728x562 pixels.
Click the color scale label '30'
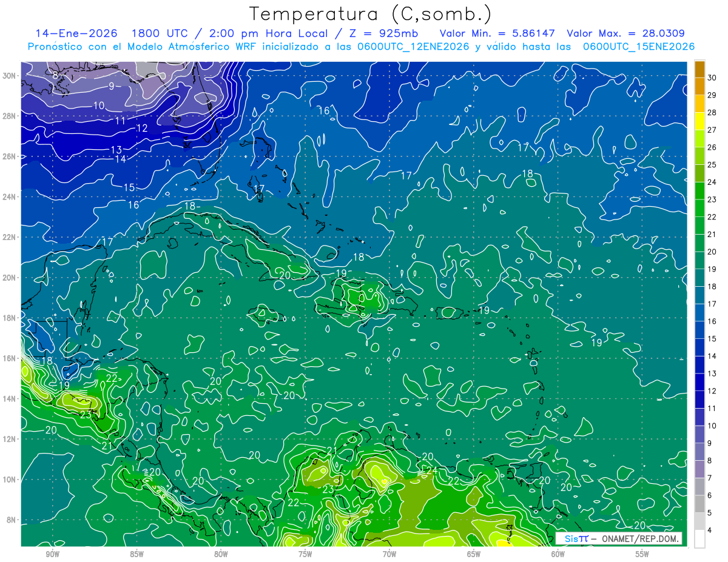[712, 78]
